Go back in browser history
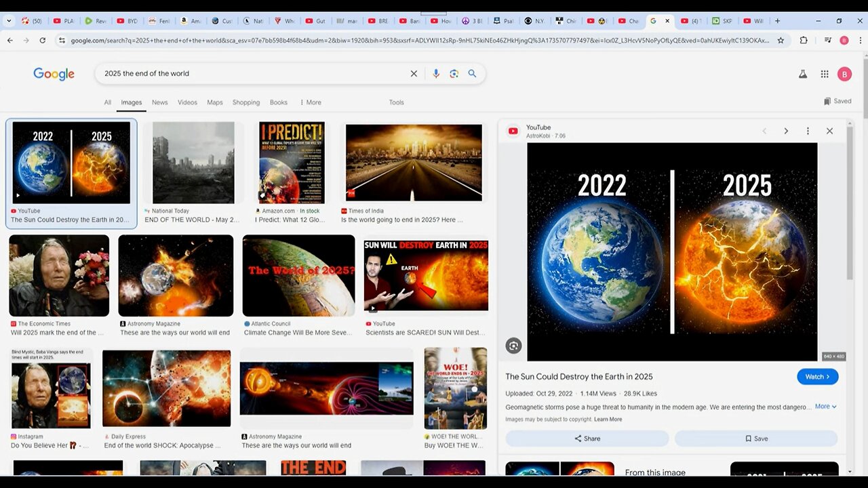The width and height of the screenshot is (868, 488). [x=9, y=41]
